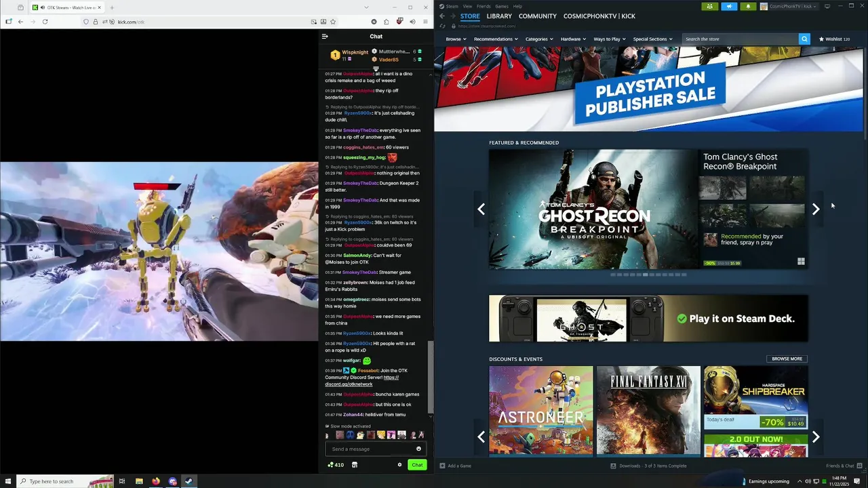868x488 pixels.
Task: Bookmark the kick.com page with the star
Action: (333, 22)
